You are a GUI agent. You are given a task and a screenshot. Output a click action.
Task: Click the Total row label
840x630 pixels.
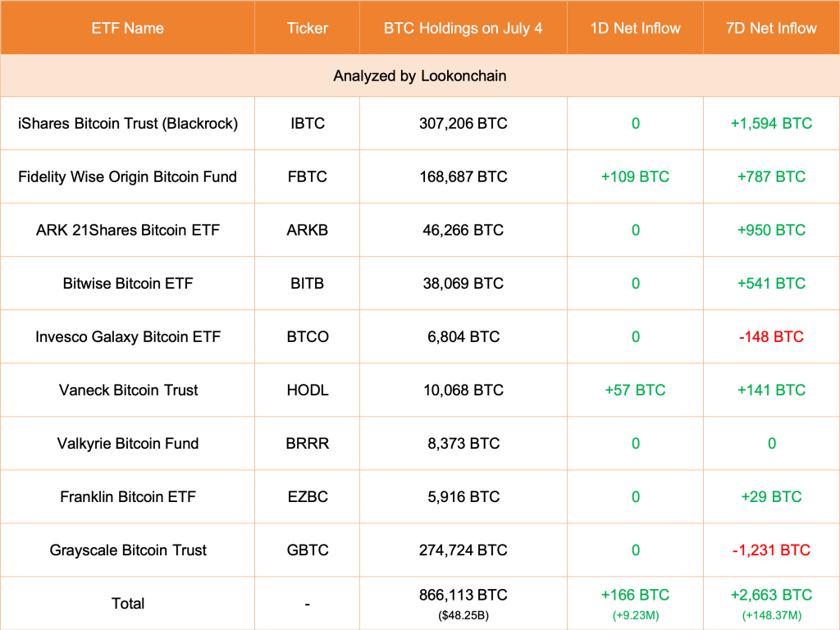coord(128,604)
